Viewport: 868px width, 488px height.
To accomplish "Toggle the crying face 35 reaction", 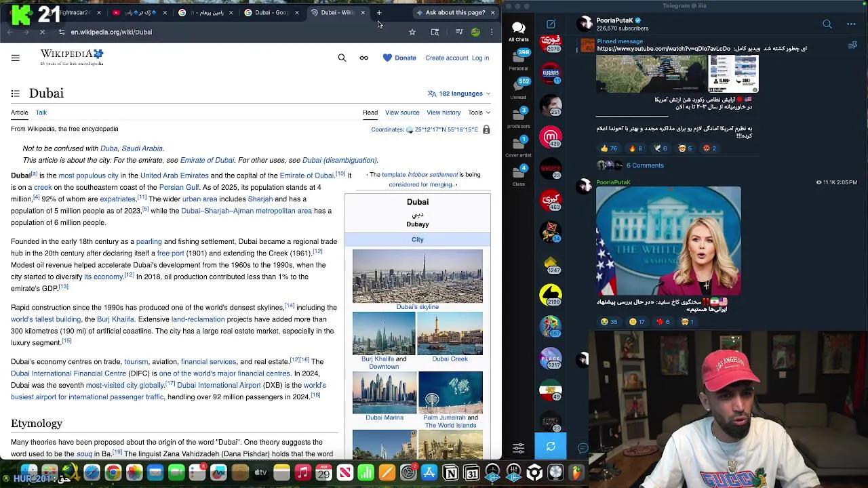I will 609,322.
